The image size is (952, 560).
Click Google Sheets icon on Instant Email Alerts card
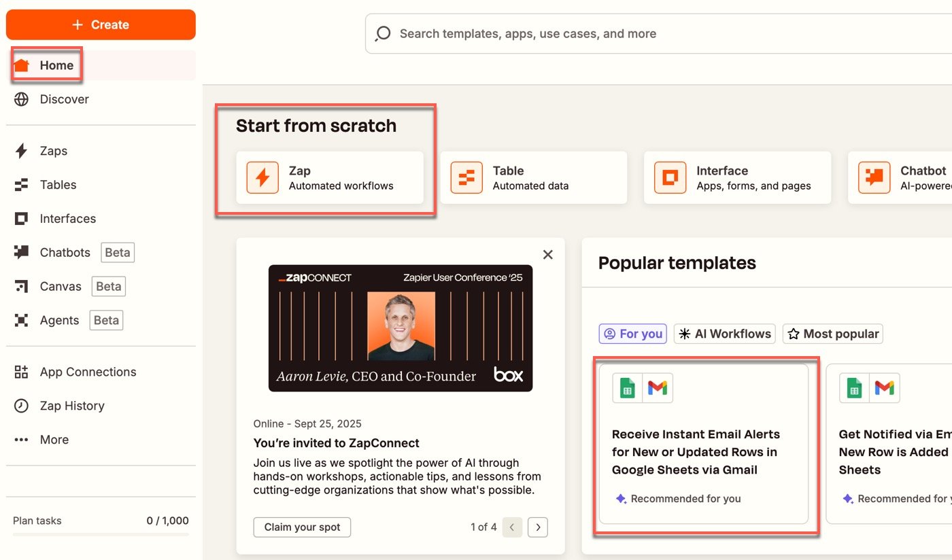point(628,388)
